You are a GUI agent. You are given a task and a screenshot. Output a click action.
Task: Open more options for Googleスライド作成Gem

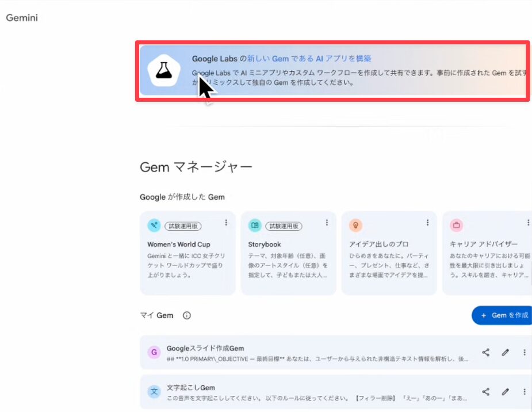[525, 353]
